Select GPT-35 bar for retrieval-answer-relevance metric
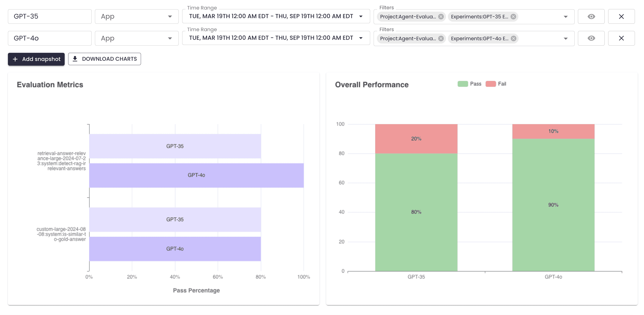 (x=175, y=146)
